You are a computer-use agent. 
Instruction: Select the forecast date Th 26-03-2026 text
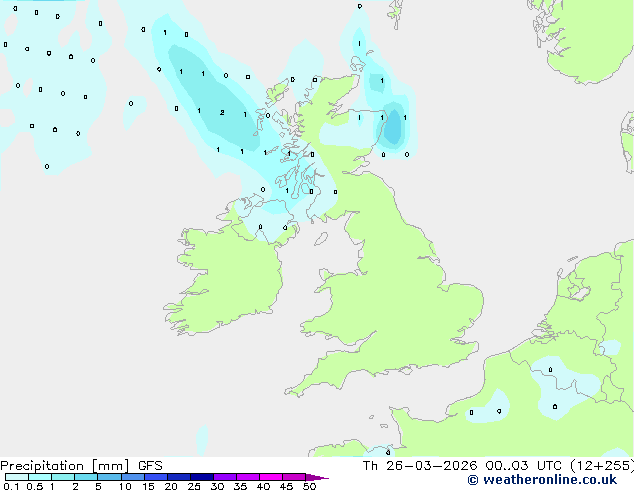(x=420, y=466)
